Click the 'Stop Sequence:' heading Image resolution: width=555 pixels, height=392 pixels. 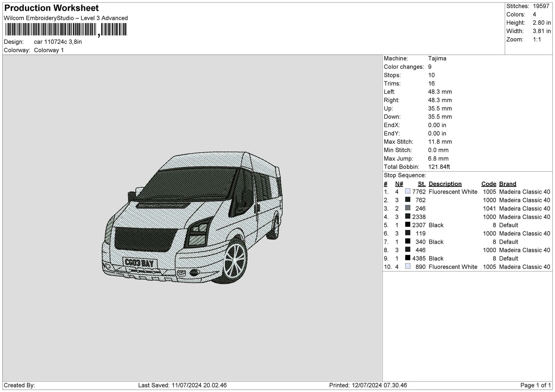[405, 175]
